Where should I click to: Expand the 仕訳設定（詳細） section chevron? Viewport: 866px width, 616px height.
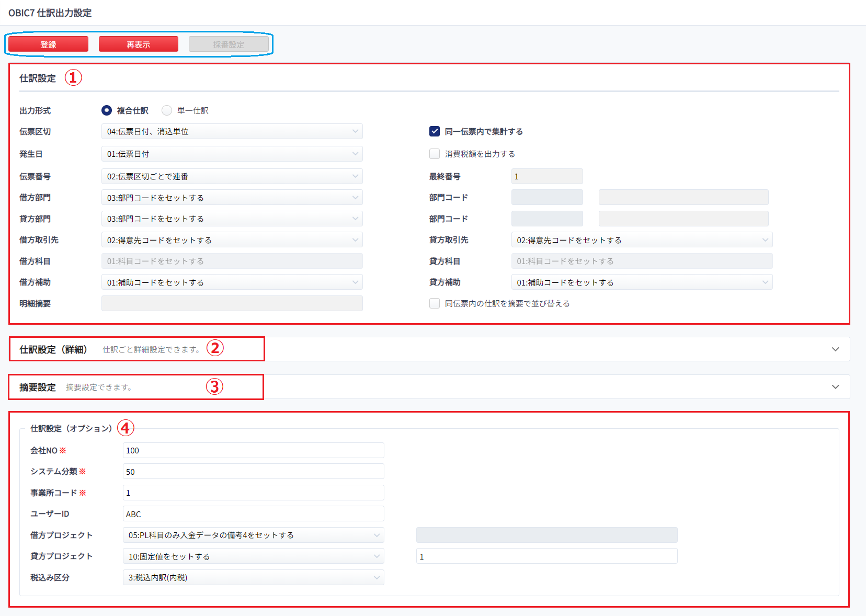[835, 349]
